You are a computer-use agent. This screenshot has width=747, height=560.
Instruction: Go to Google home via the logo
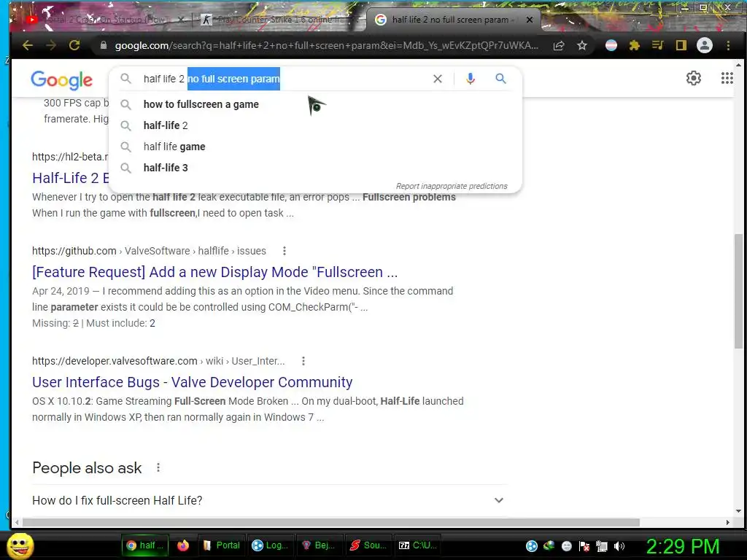click(62, 80)
